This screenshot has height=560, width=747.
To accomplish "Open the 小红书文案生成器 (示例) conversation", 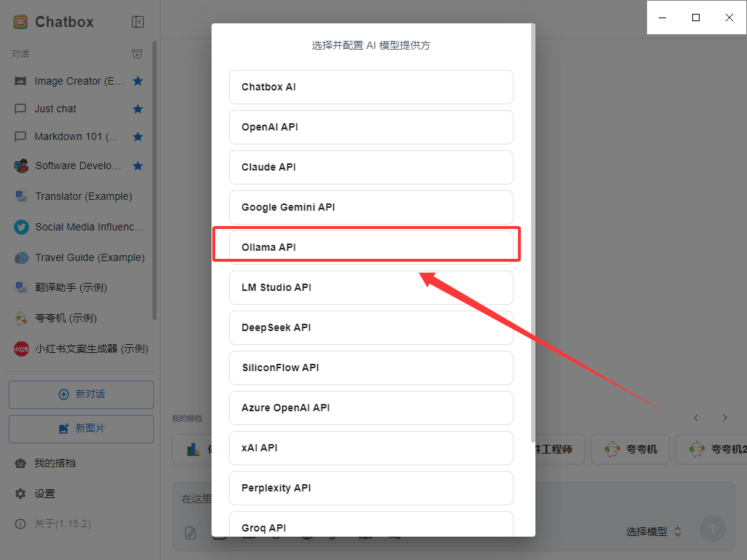I will 79,349.
